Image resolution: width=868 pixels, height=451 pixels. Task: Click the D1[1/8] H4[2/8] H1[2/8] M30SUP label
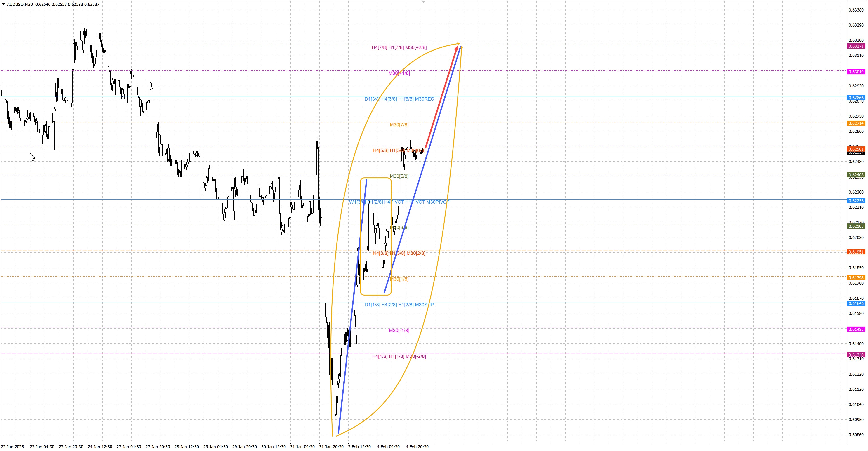[x=399, y=305]
